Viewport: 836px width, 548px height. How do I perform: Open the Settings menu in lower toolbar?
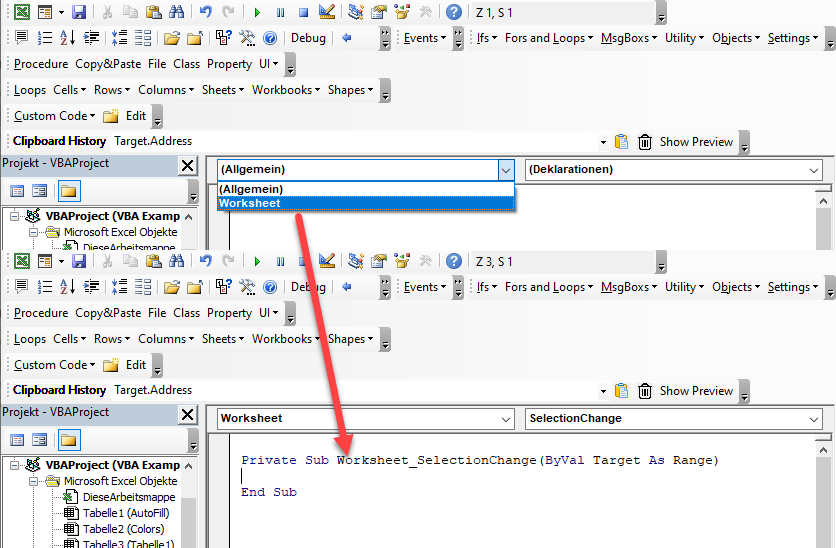(x=792, y=287)
